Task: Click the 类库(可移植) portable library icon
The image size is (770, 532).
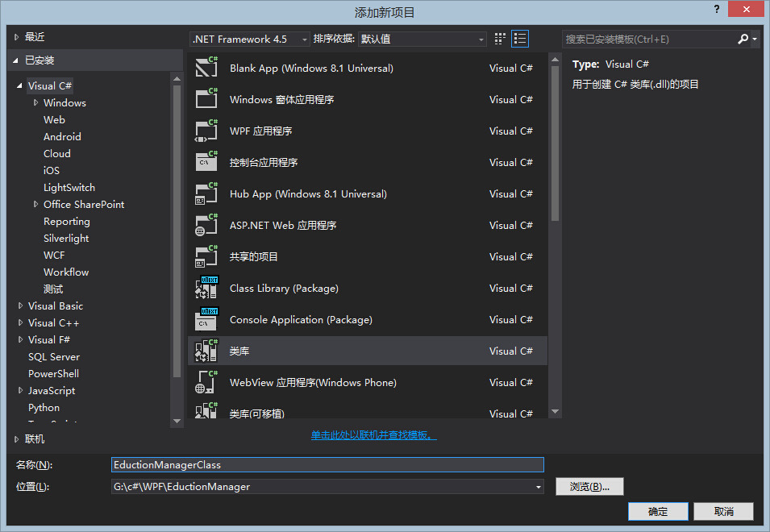Action: click(206, 410)
